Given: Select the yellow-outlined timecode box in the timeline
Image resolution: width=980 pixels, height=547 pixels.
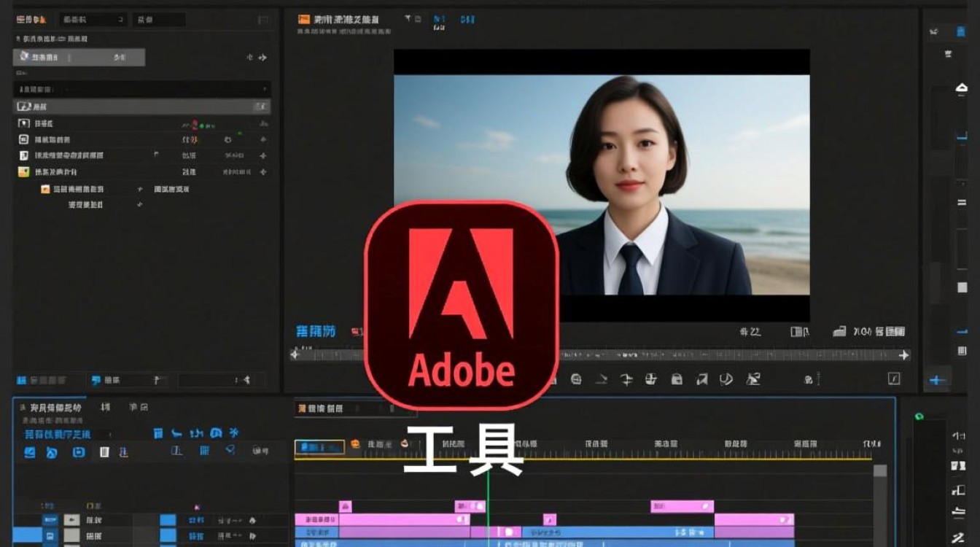Looking at the screenshot, I should 319,447.
